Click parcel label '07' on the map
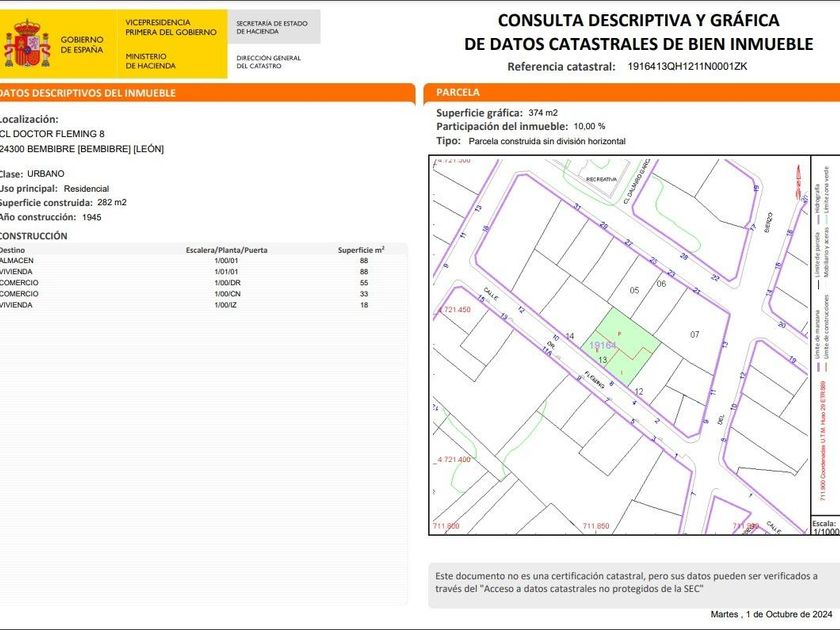 pyautogui.click(x=694, y=334)
